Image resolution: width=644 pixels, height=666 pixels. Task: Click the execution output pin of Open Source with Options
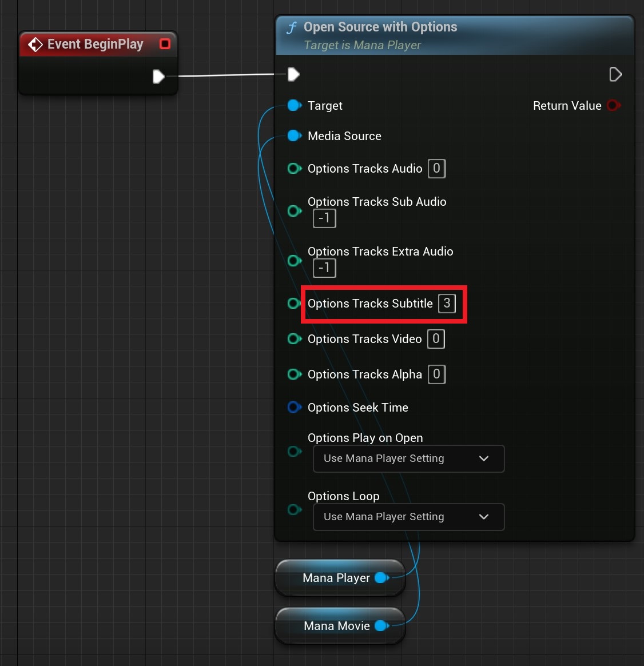pyautogui.click(x=615, y=74)
